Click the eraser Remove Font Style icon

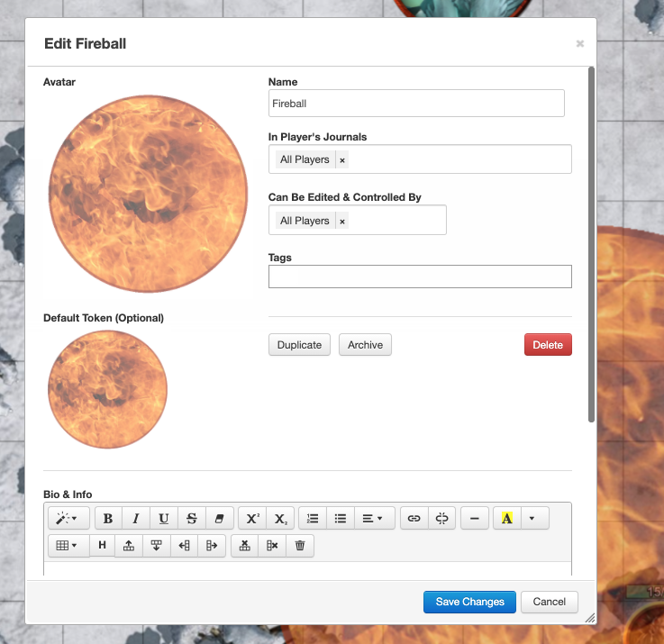pos(219,518)
